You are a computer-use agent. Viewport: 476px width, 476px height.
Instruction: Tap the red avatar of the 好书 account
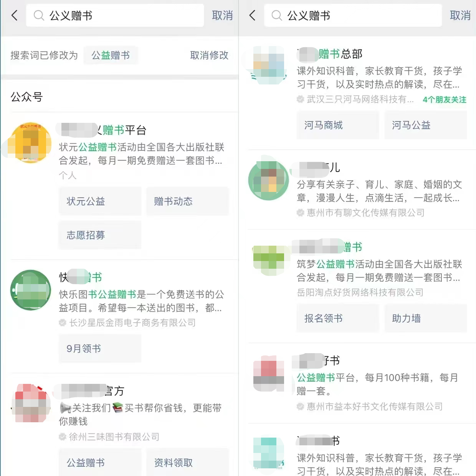(x=268, y=373)
